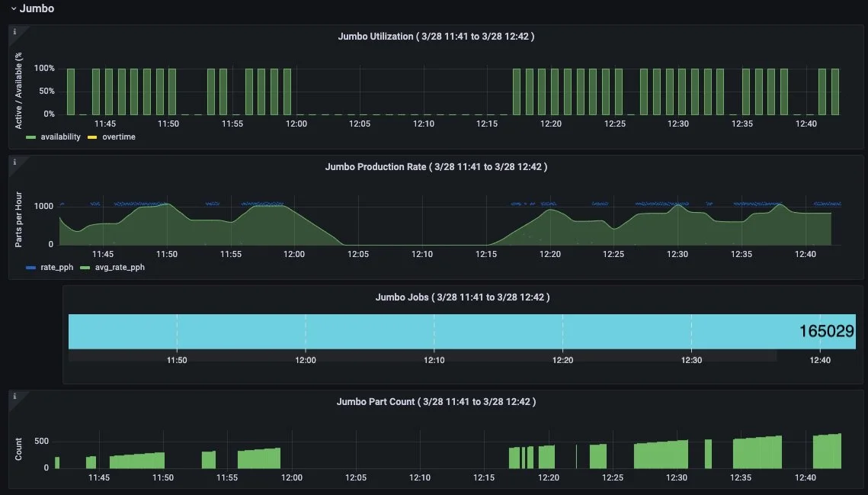The image size is (868, 495).
Task: Click the 165029 job label
Action: coord(827,332)
